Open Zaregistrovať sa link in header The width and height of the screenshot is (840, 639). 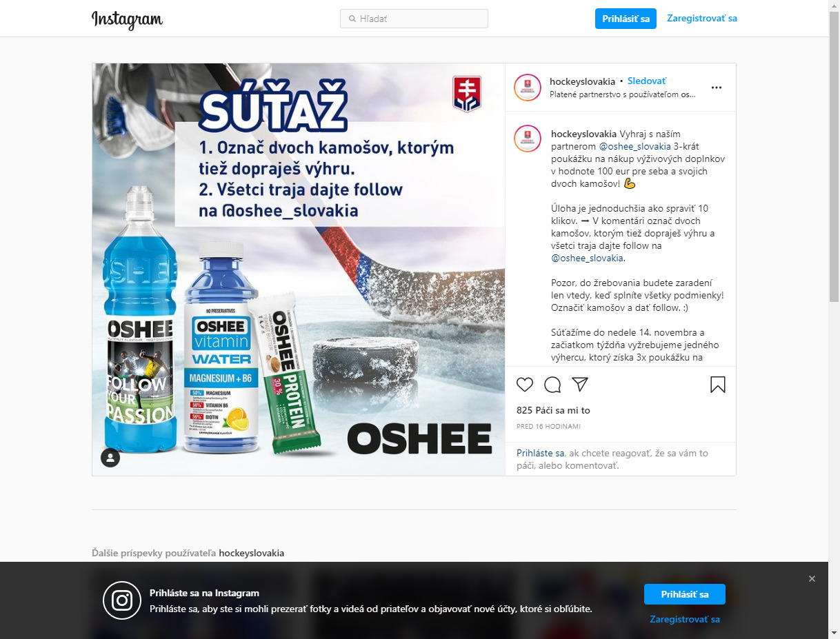702,19
